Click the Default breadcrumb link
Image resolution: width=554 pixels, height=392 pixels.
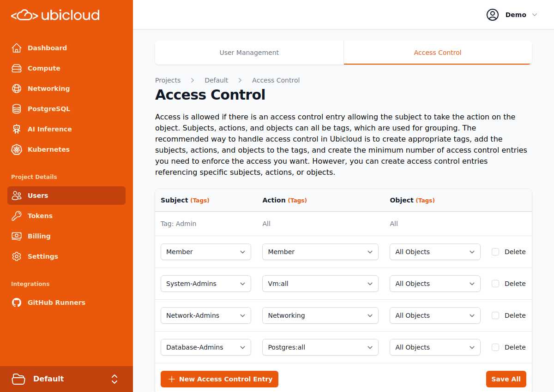tap(217, 80)
